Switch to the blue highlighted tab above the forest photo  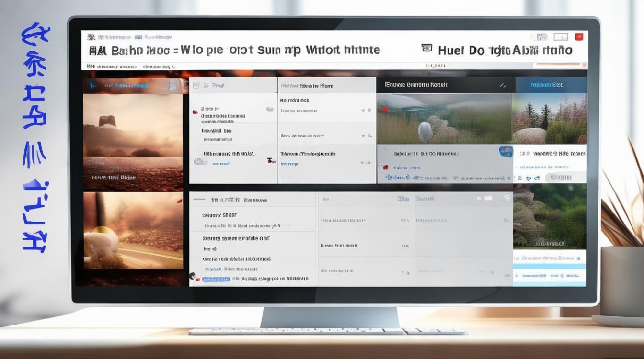(551, 85)
